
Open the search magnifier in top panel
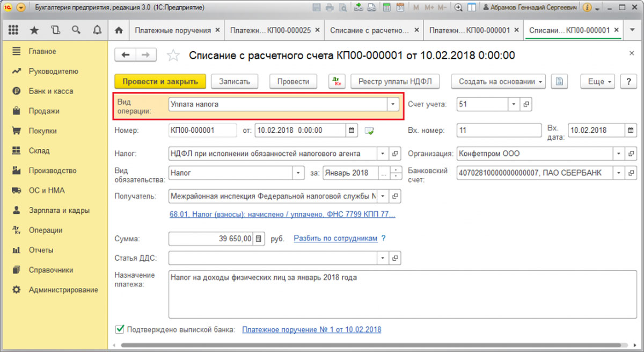point(76,30)
